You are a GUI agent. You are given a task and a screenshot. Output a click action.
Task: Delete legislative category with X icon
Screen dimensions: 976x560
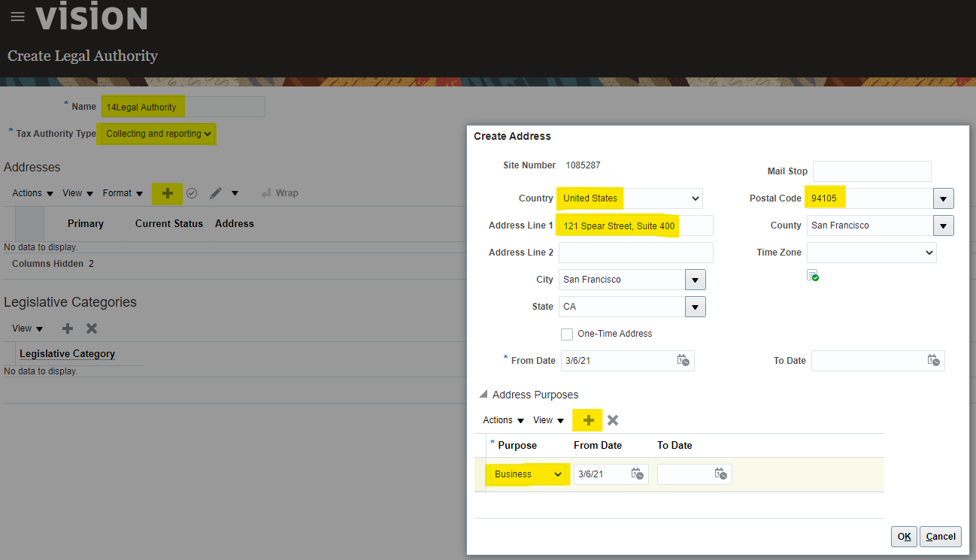pyautogui.click(x=92, y=328)
